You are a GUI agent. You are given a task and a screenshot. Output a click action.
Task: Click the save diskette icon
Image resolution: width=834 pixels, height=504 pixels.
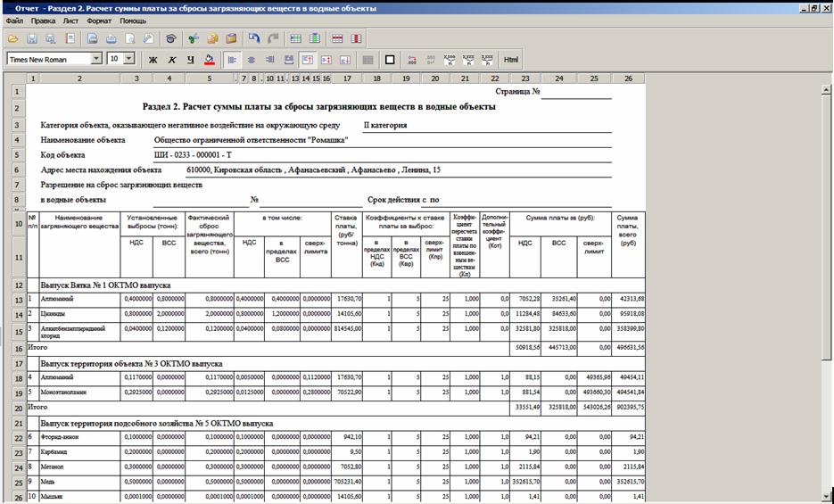click(x=32, y=39)
